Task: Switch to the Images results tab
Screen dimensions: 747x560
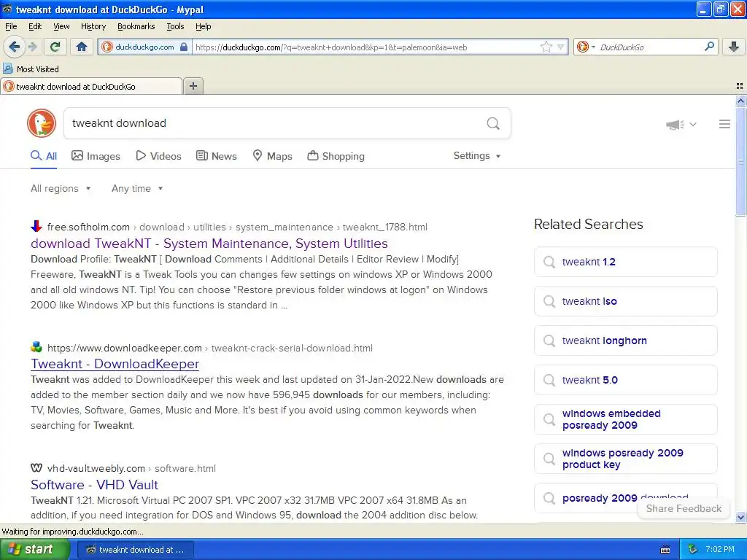Action: tap(96, 156)
